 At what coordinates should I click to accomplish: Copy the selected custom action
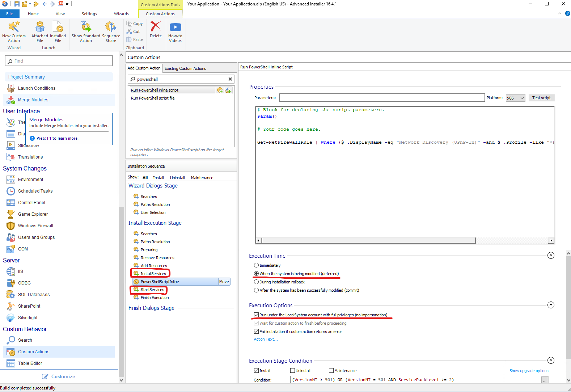pyautogui.click(x=135, y=24)
